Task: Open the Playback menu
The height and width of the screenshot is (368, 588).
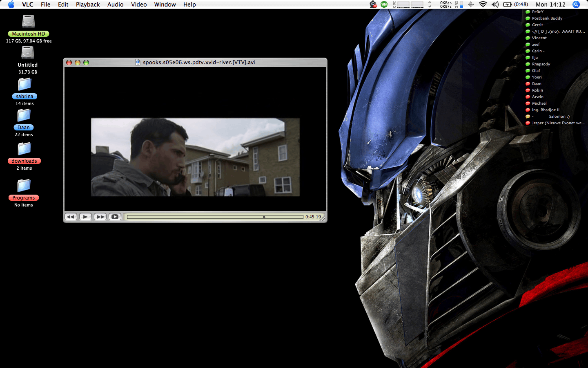Action: tap(88, 4)
